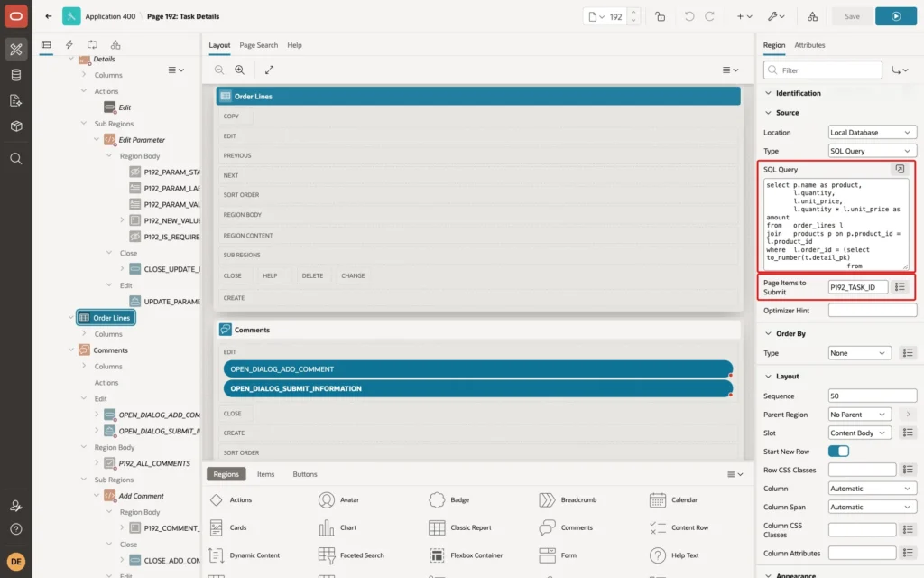Switch to the Dynamic Actions lightning tab

pyautogui.click(x=69, y=45)
